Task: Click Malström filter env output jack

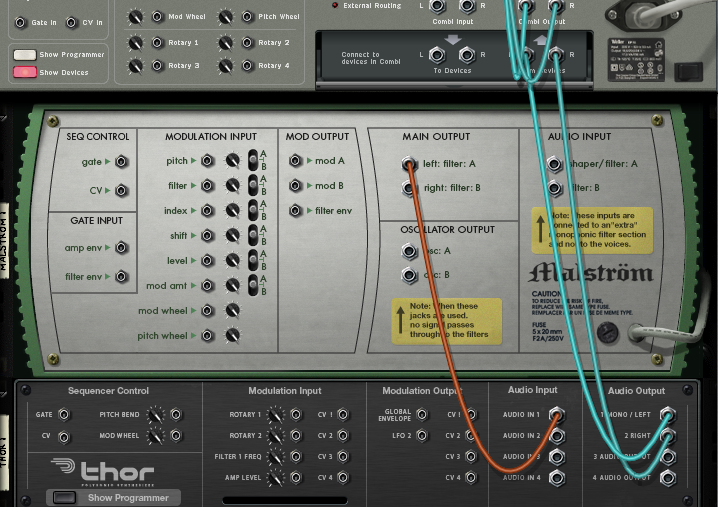Action: tap(295, 211)
